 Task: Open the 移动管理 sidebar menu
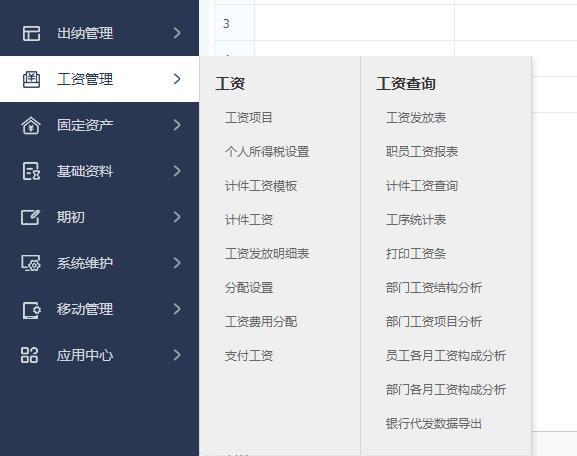pyautogui.click(x=99, y=309)
